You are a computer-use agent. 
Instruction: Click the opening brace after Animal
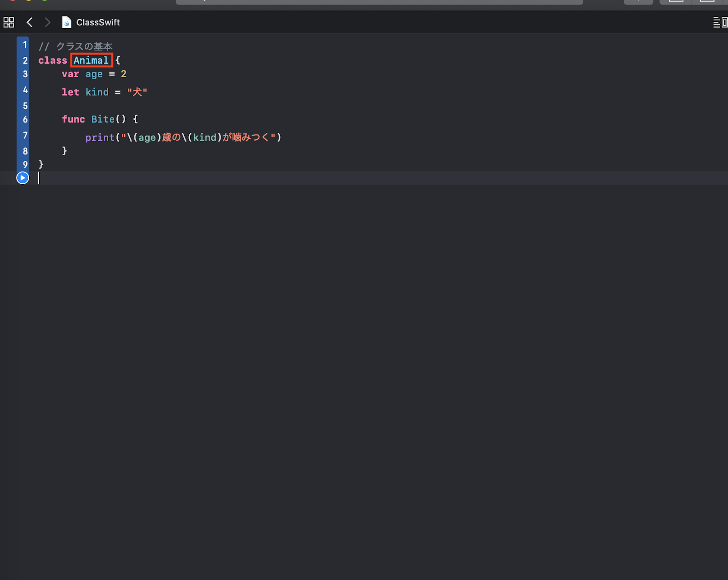coord(118,60)
